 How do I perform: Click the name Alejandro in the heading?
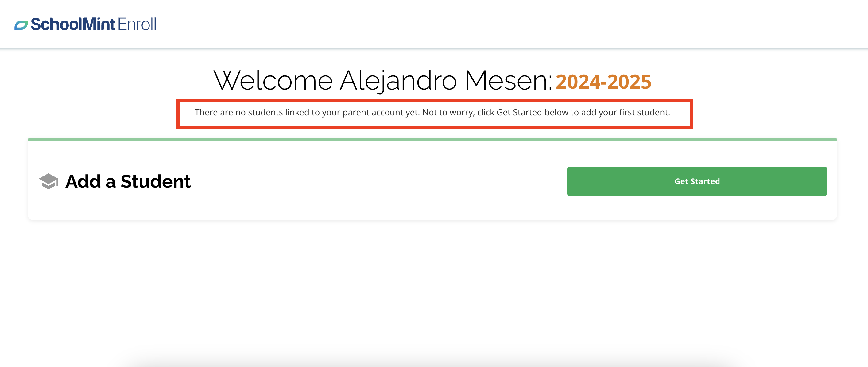pos(398,81)
